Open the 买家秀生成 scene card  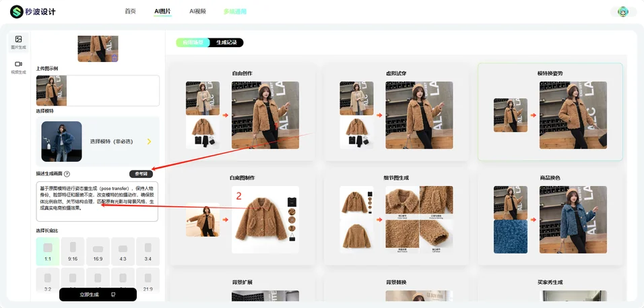[550, 288]
